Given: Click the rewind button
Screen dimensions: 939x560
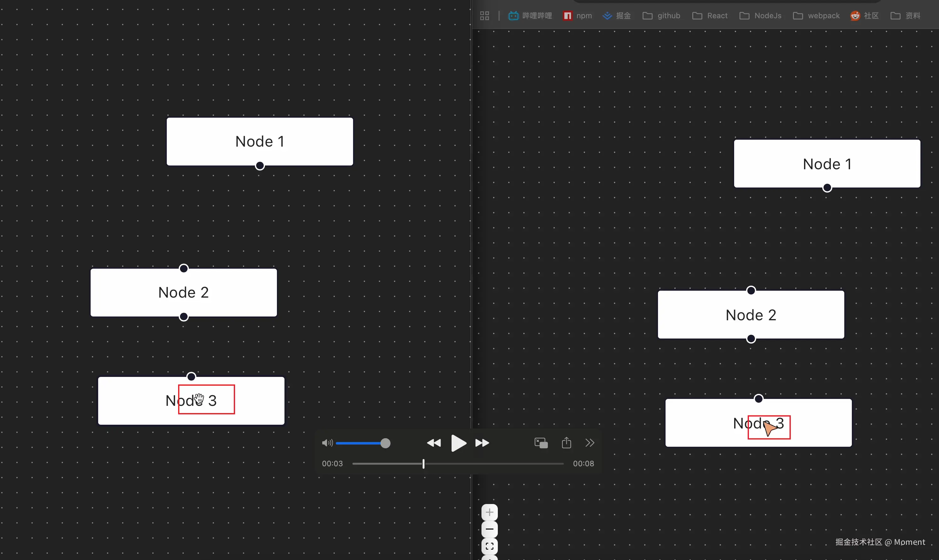Looking at the screenshot, I should pos(434,443).
